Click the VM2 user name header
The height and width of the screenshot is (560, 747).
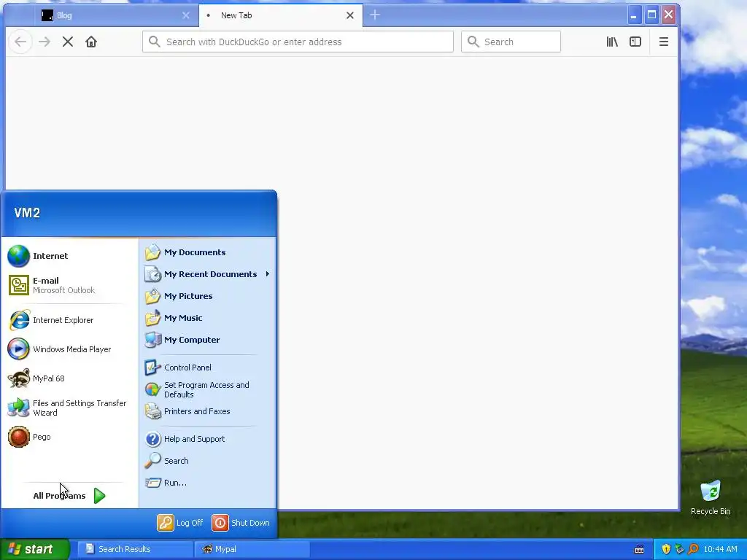(x=27, y=213)
